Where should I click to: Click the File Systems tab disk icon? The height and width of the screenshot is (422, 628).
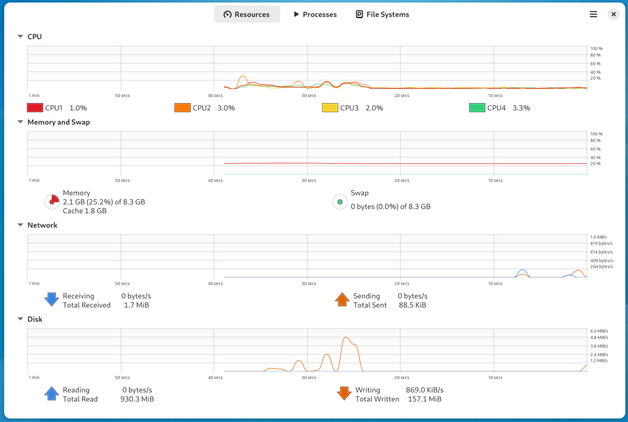tap(359, 14)
